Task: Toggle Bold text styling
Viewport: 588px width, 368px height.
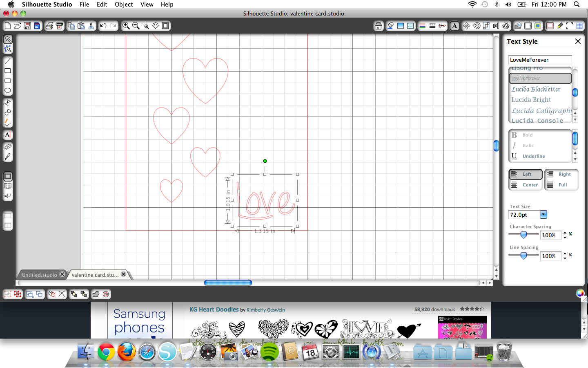Action: [527, 135]
